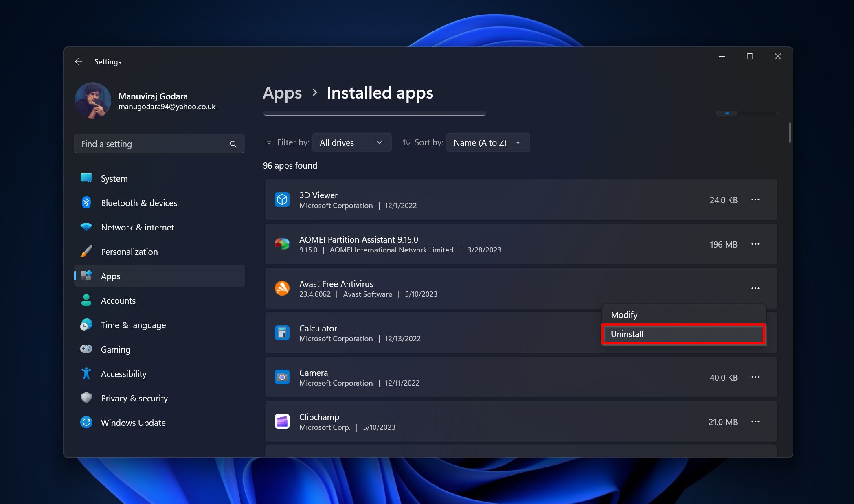
Task: Click the three dots for Avast Free Antivirus
Action: tap(755, 289)
